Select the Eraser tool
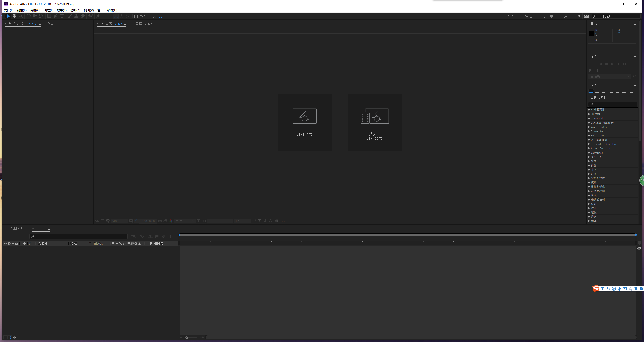 83,16
